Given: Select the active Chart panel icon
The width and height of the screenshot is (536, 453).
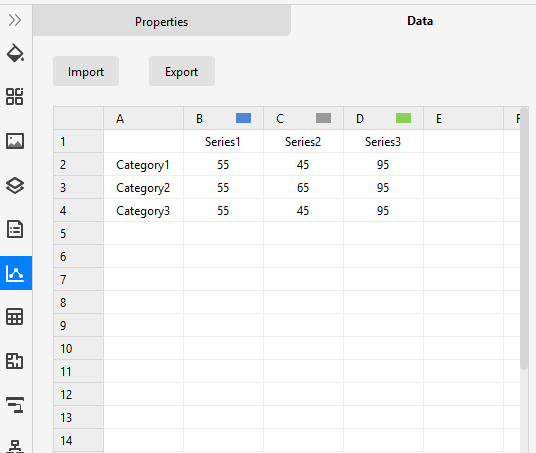Looking at the screenshot, I should 16,273.
